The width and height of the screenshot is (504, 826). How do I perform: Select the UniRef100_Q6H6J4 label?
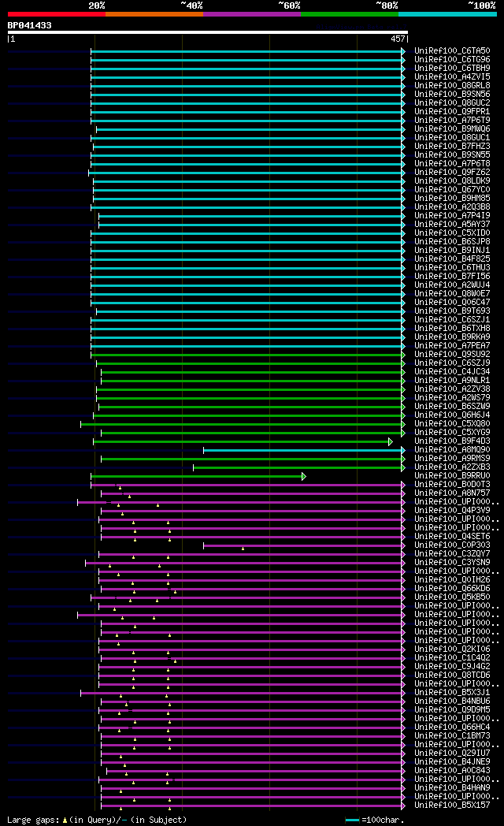[x=452, y=415]
